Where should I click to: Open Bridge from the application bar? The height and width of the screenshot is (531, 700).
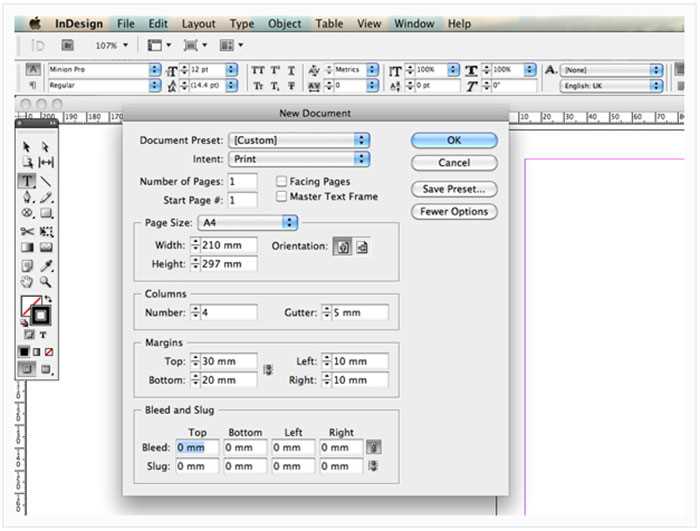pos(67,45)
